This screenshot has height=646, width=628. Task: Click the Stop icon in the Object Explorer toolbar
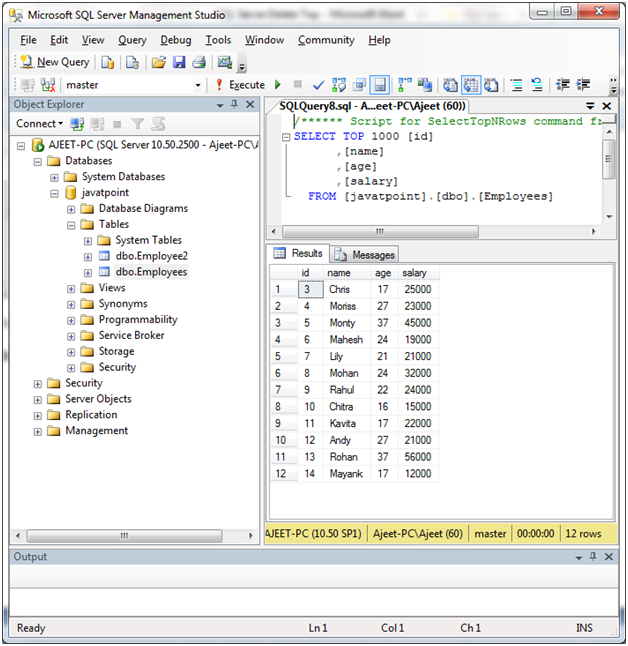pyautogui.click(x=117, y=124)
